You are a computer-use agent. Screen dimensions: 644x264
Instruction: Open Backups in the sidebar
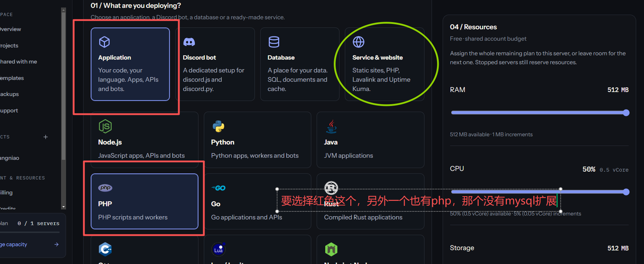click(9, 94)
